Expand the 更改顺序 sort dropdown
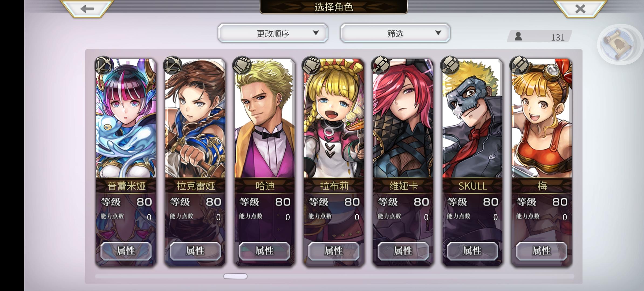The height and width of the screenshot is (291, 644). [x=273, y=33]
